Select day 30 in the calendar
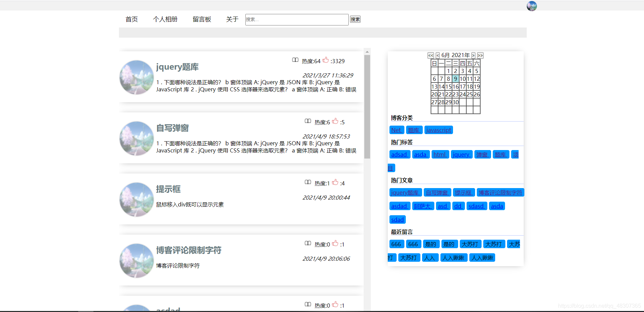 coord(455,102)
